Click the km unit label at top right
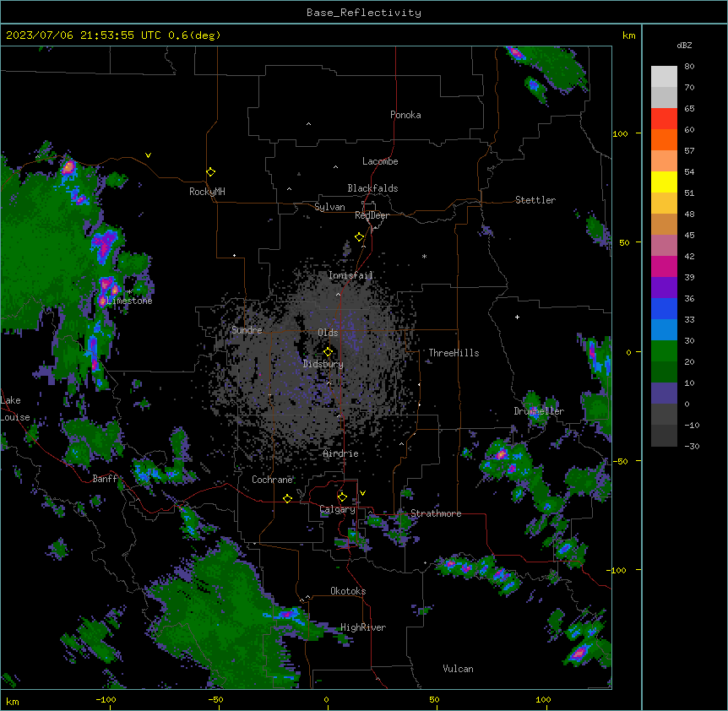 click(x=628, y=35)
